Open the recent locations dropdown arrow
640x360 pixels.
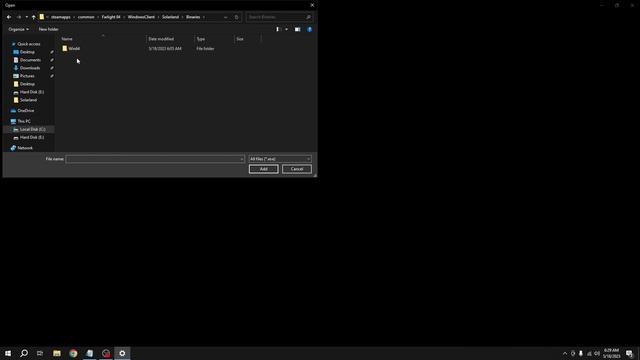27,17
